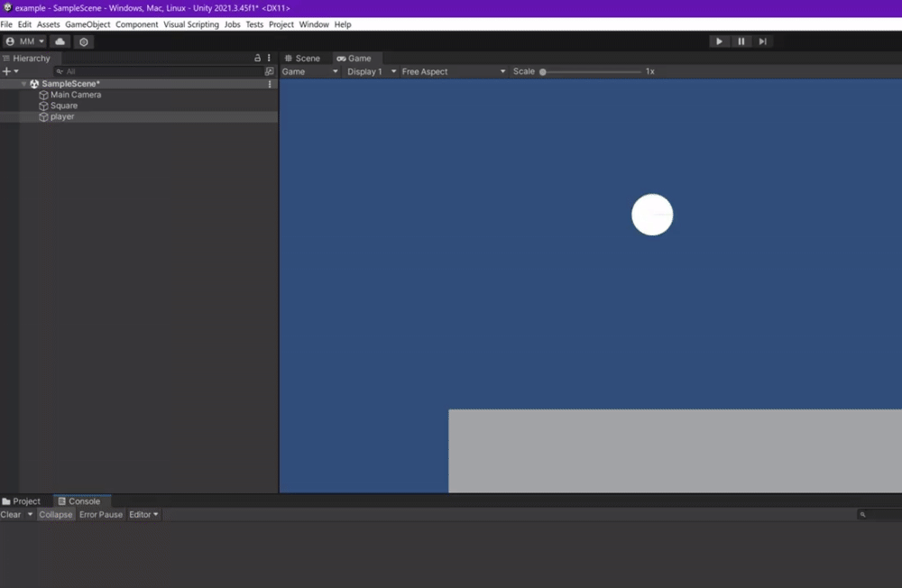This screenshot has width=902, height=588.
Task: Click the Pause button in the top toolbar
Action: click(741, 41)
